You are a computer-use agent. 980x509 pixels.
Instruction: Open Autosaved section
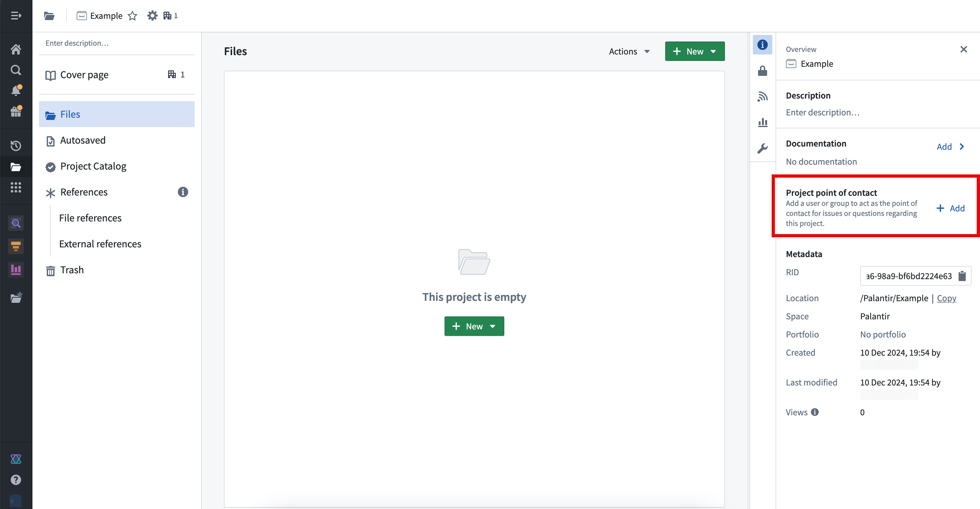(x=116, y=140)
